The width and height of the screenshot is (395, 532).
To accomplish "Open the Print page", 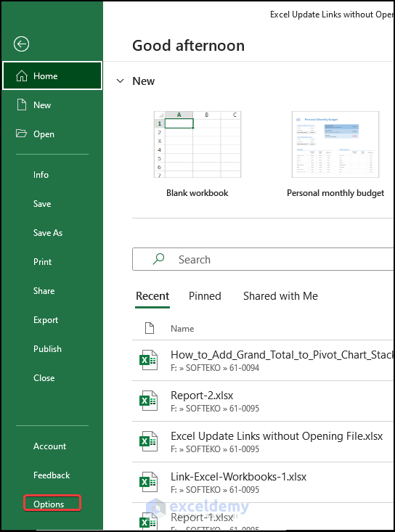I will pos(42,261).
